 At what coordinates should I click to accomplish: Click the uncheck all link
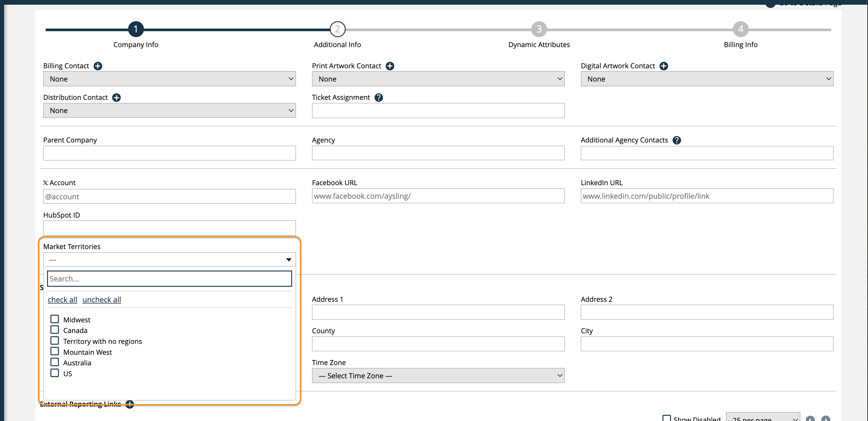click(101, 300)
